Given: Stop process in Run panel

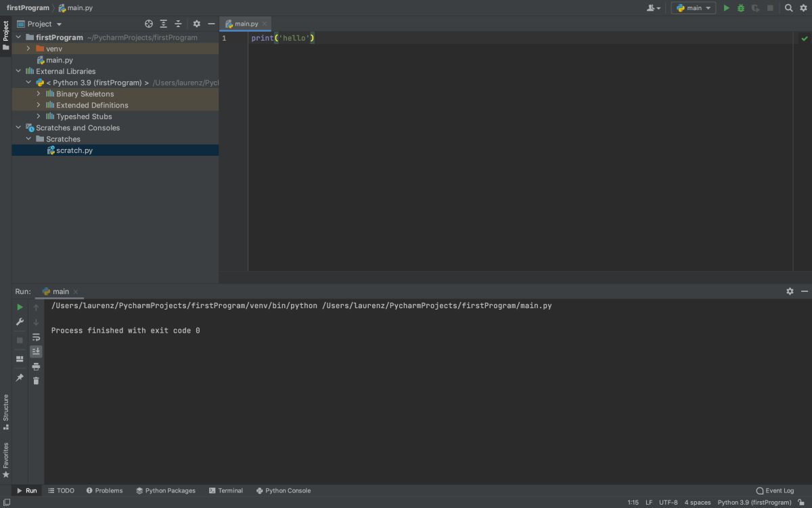Looking at the screenshot, I should point(20,340).
